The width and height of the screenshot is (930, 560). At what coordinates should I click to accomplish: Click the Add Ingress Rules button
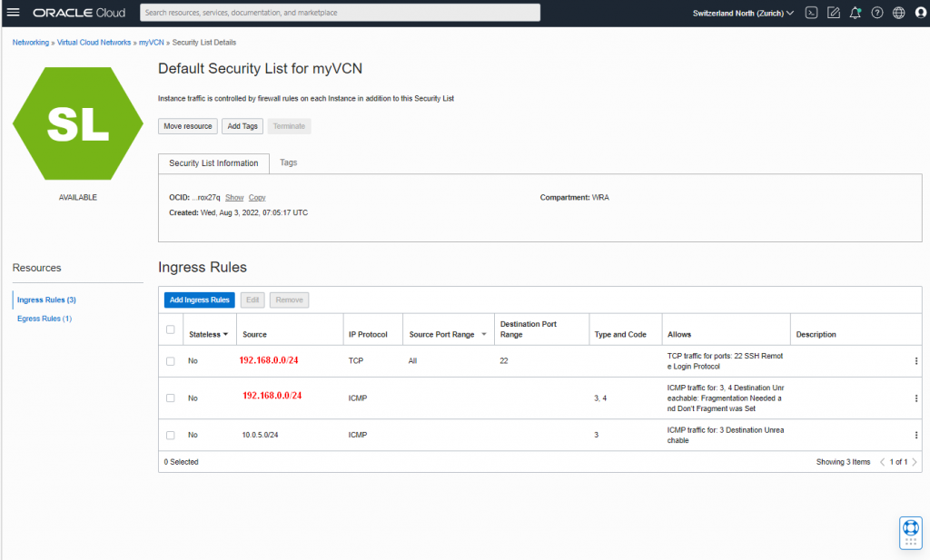199,300
